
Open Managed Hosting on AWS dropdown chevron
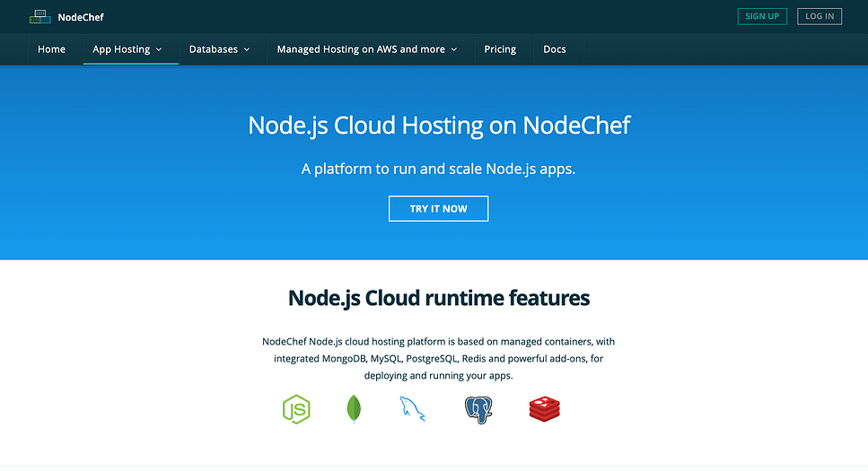point(454,49)
